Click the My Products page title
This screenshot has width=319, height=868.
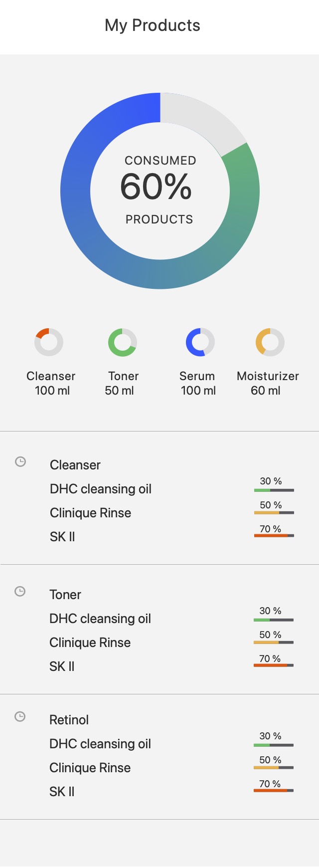point(153,25)
